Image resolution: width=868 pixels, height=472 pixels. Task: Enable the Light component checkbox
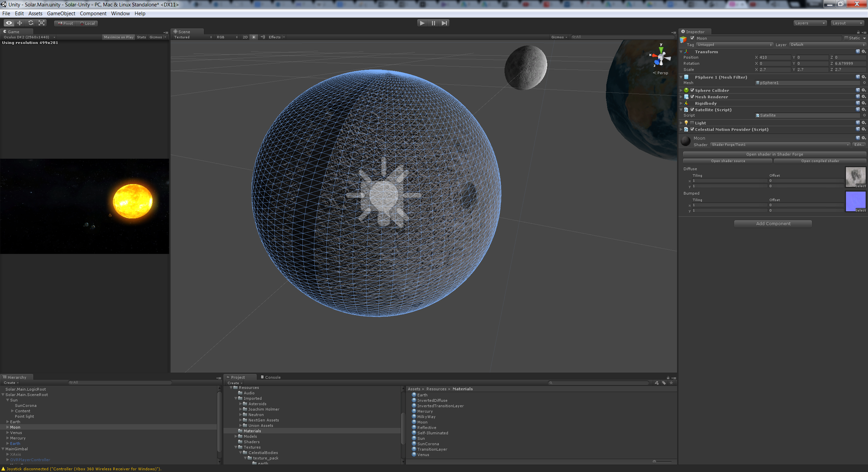[x=692, y=123]
